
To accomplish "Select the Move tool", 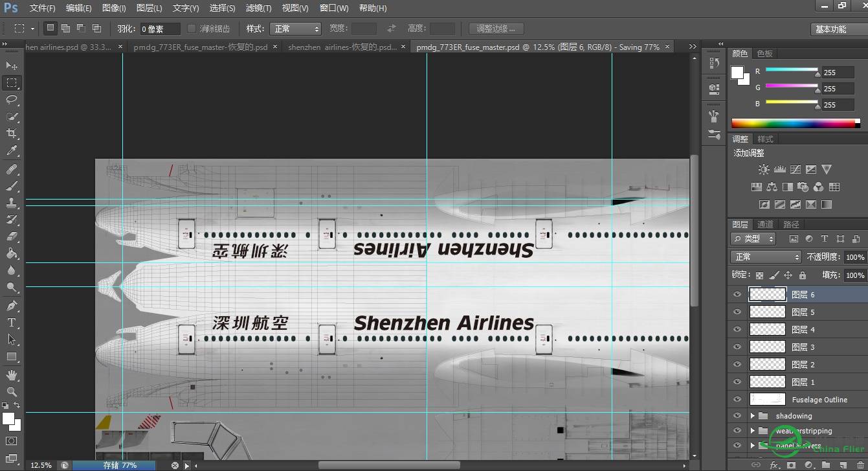I will [12, 65].
